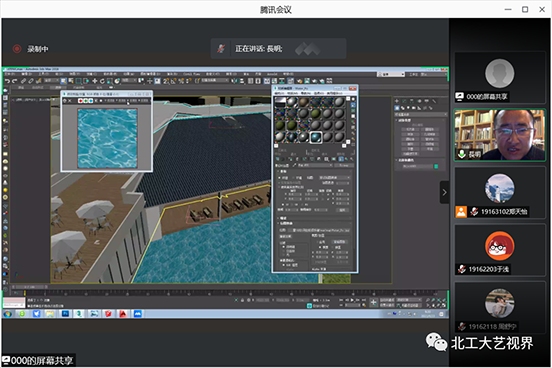
Task: Select the blue water material sample slot
Action: coord(316,137)
